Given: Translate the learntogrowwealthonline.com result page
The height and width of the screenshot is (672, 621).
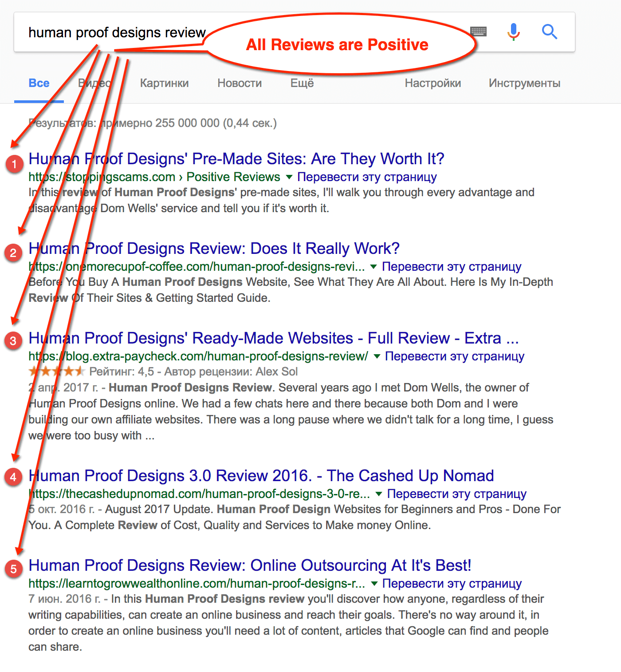Looking at the screenshot, I should [x=452, y=584].
